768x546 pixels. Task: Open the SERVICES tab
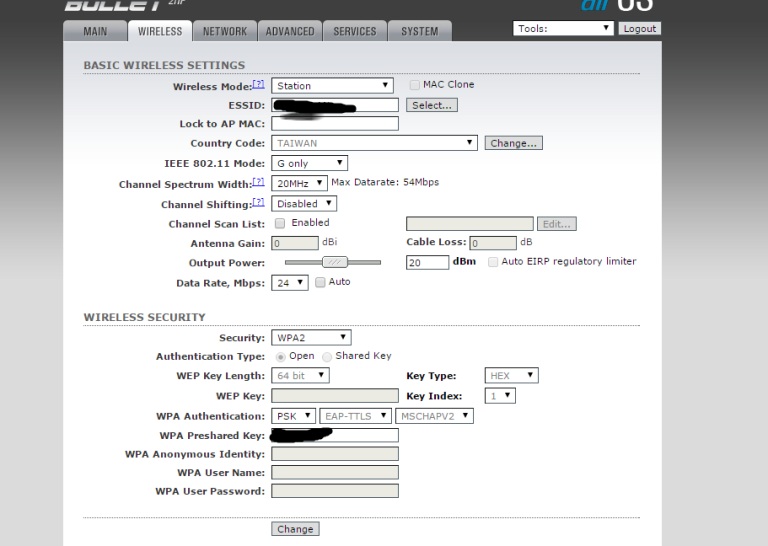(355, 31)
